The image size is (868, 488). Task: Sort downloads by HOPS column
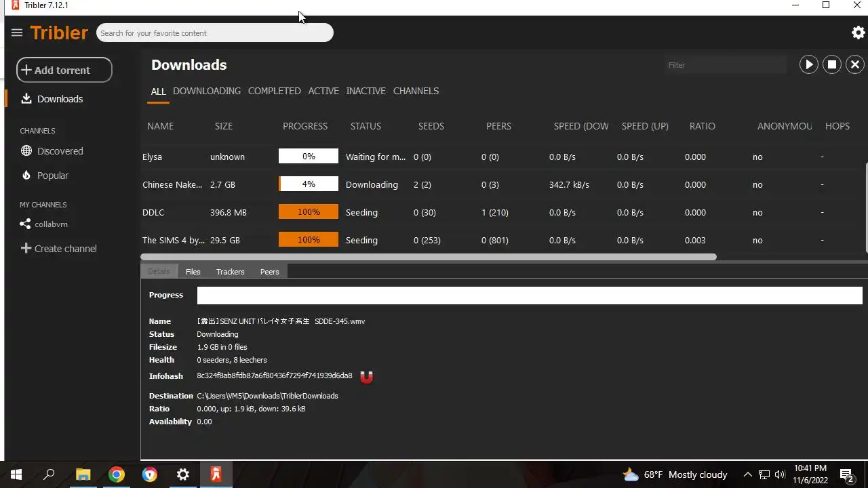[837, 126]
